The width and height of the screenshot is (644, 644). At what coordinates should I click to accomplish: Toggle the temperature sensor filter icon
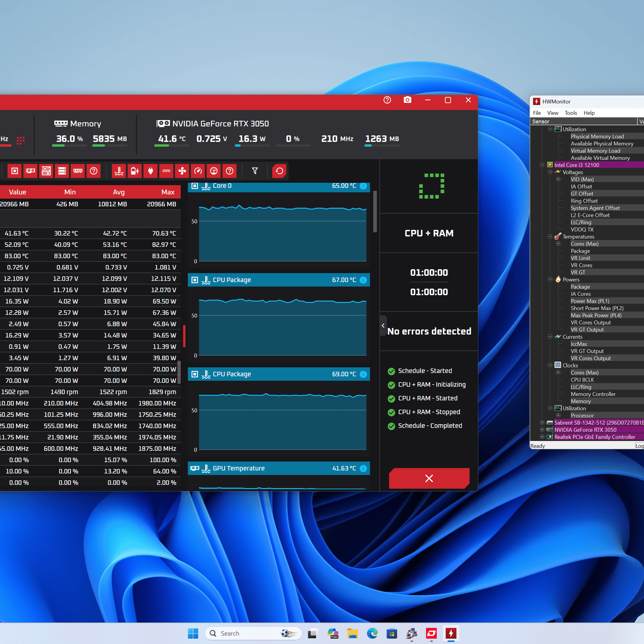pos(119,171)
